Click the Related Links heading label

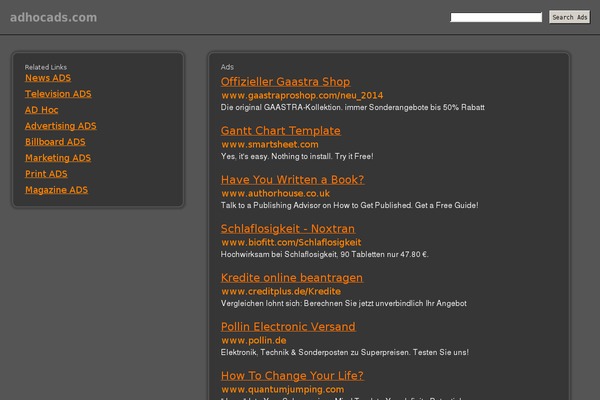pos(46,67)
